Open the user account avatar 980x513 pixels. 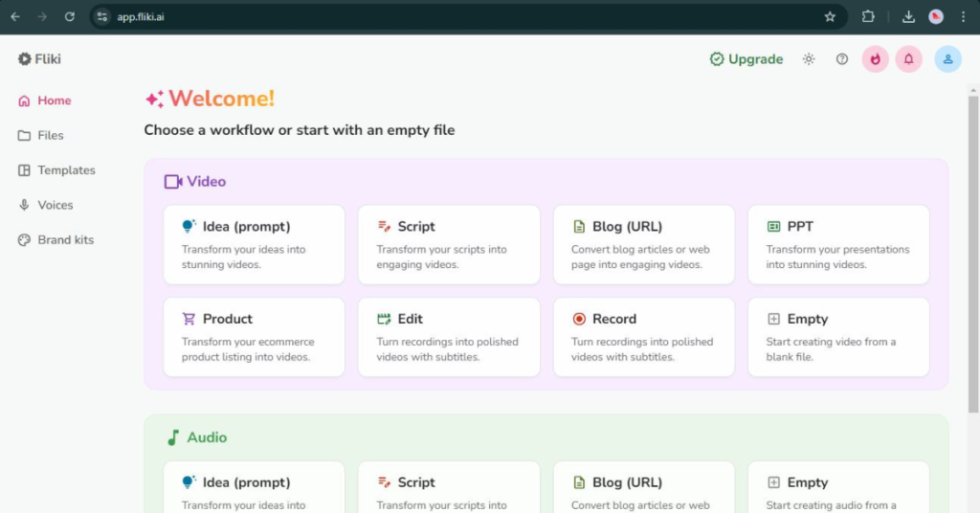click(948, 59)
